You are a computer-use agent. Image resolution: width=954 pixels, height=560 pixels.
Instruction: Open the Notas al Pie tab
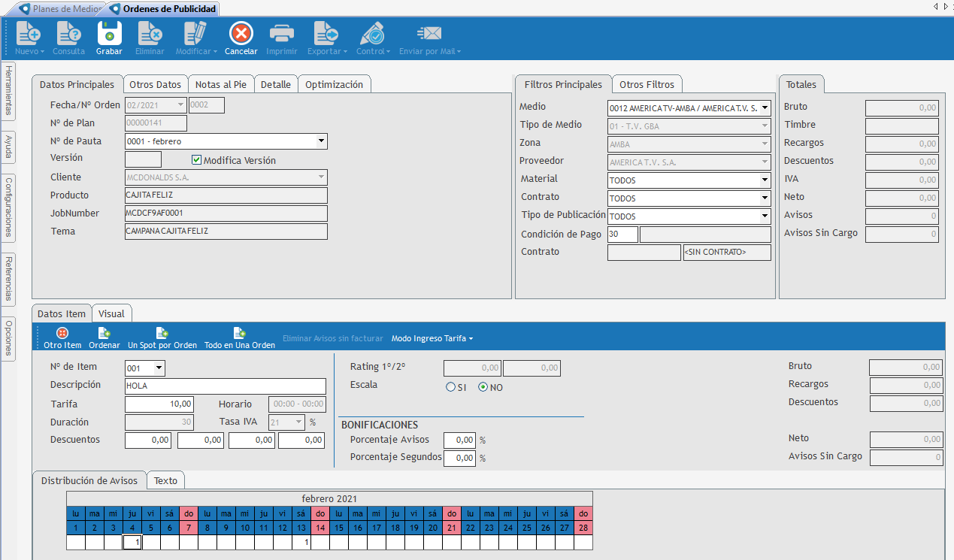pos(220,85)
